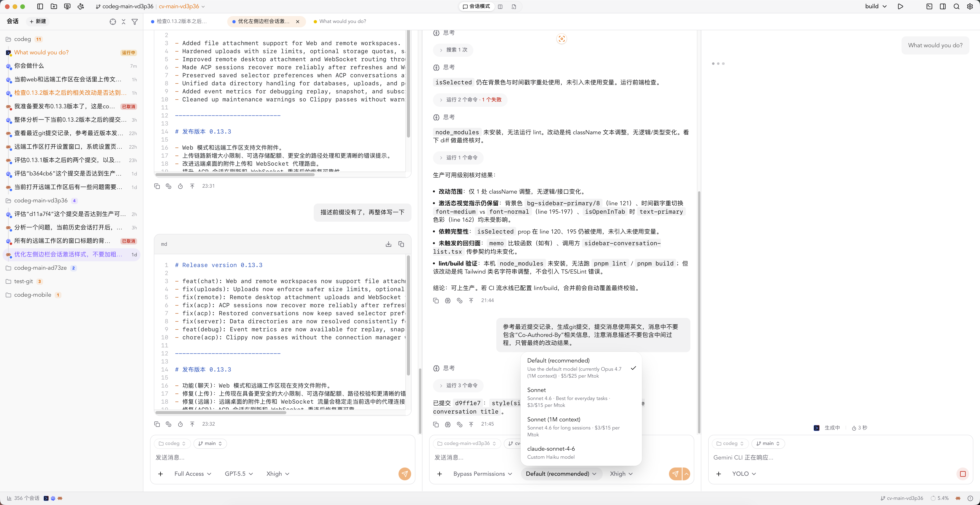Click the agents icon in title bar

click(x=81, y=7)
